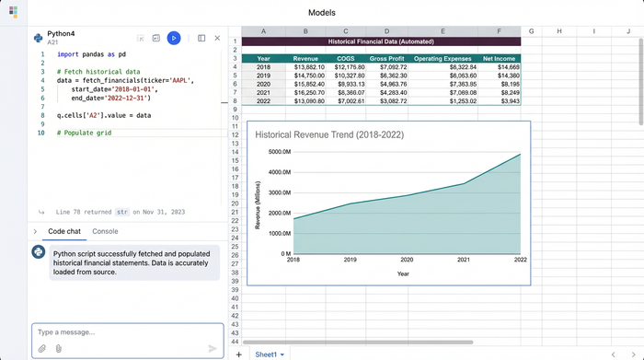644x360 pixels.
Task: Toggle the split panel layout icon
Action: (201, 39)
